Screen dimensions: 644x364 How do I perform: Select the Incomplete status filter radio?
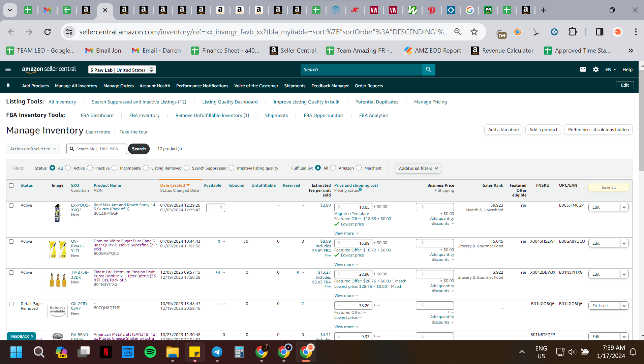(115, 168)
